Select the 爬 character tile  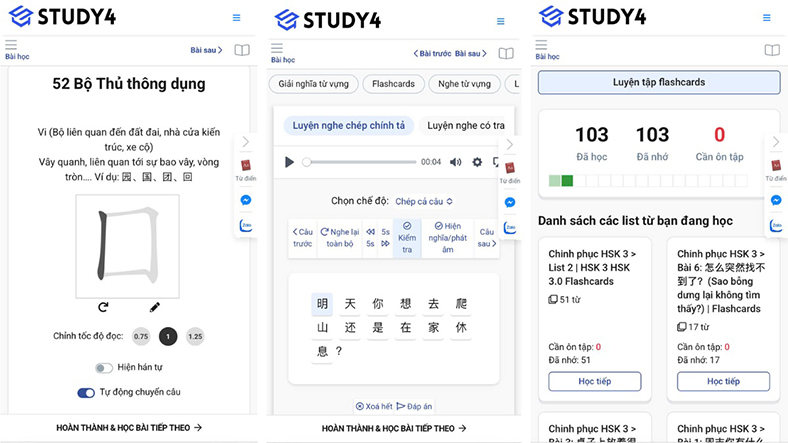point(461,304)
